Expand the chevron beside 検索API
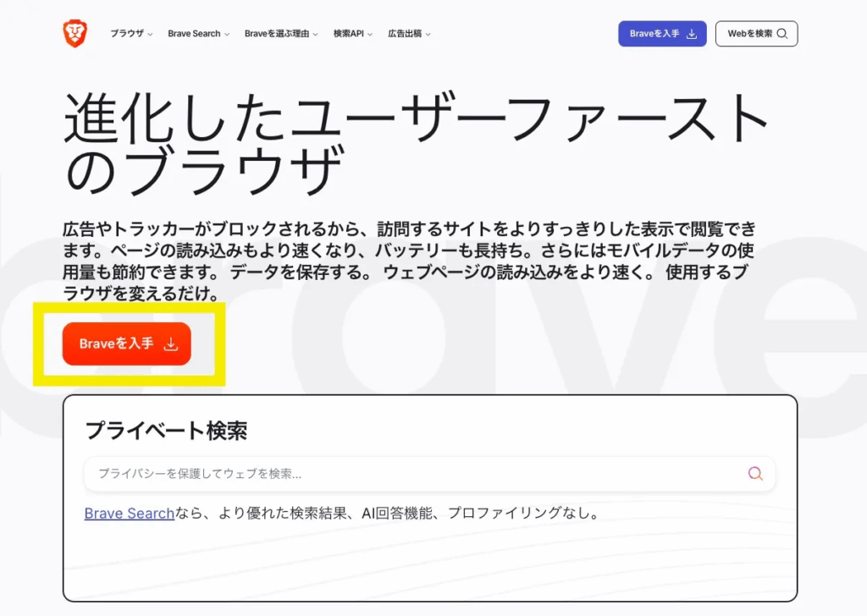Screen dimensions: 867x616 pyautogui.click(x=370, y=34)
